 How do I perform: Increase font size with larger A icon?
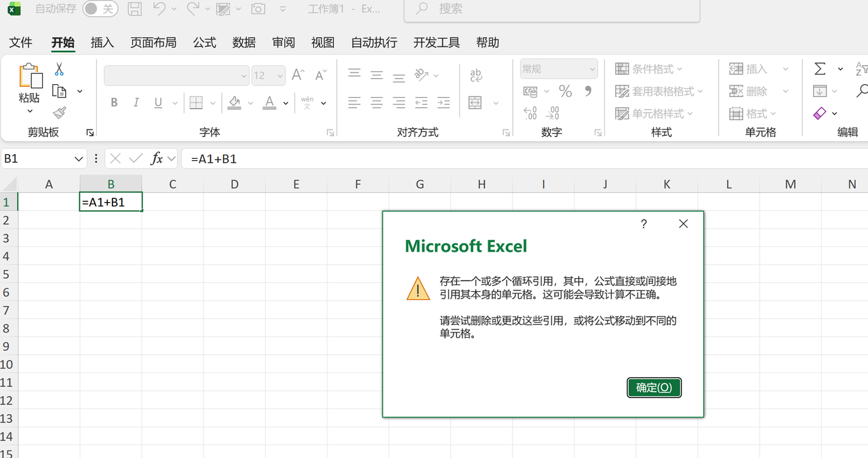pos(298,75)
